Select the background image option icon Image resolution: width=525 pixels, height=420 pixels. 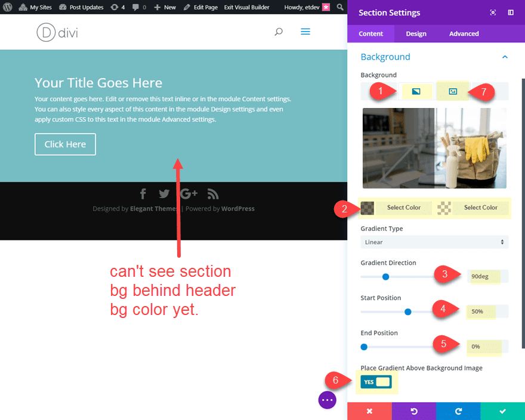click(452, 91)
